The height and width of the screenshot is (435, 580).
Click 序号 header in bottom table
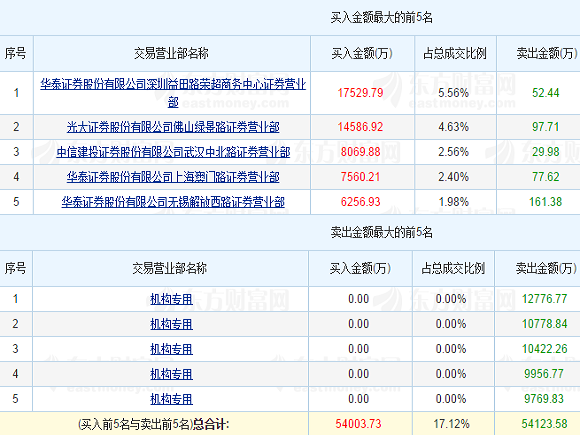coord(15,268)
